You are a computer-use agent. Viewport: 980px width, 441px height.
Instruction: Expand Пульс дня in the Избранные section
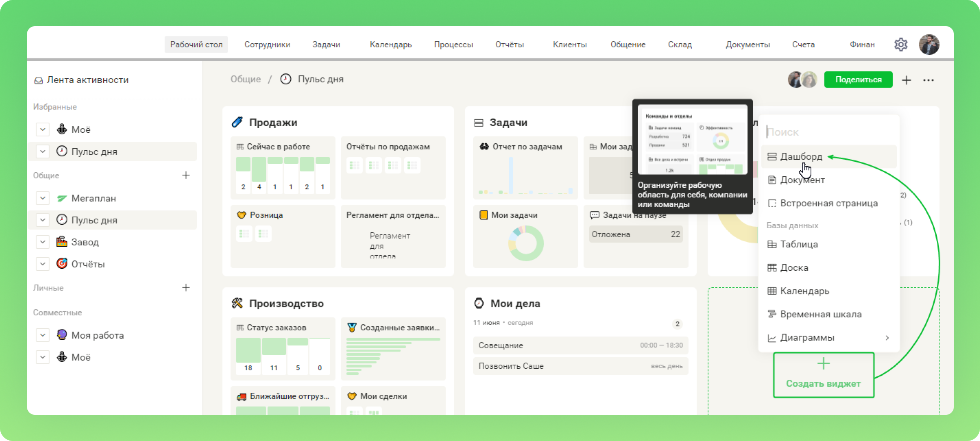pos(42,151)
